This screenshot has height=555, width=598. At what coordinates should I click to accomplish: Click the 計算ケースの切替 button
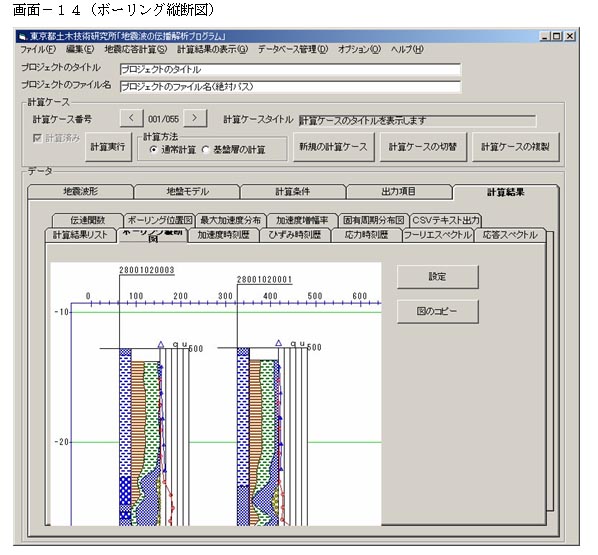click(x=423, y=147)
